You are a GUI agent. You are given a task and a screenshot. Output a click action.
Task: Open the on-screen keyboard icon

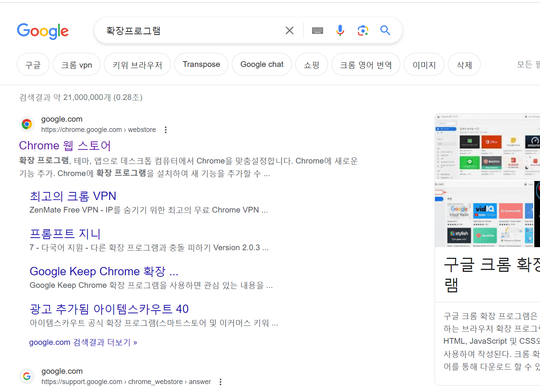pos(317,30)
